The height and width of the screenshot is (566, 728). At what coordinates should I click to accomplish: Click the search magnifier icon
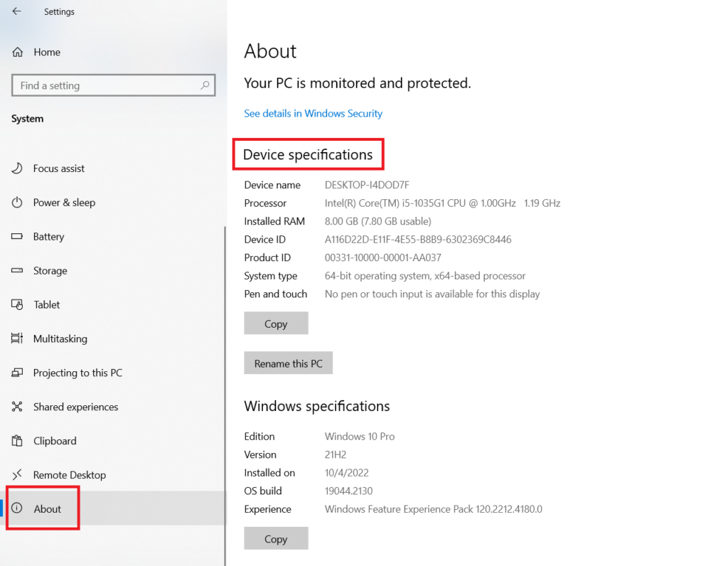[205, 85]
